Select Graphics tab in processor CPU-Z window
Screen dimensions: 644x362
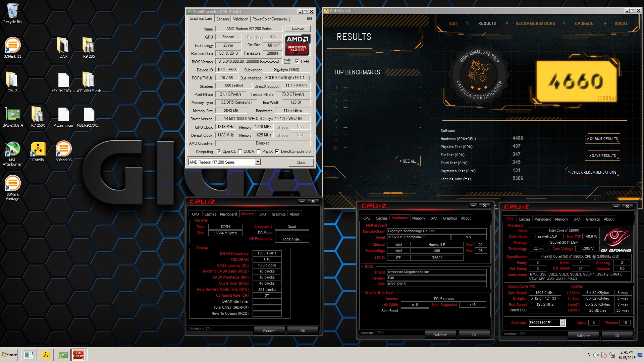[x=593, y=219]
